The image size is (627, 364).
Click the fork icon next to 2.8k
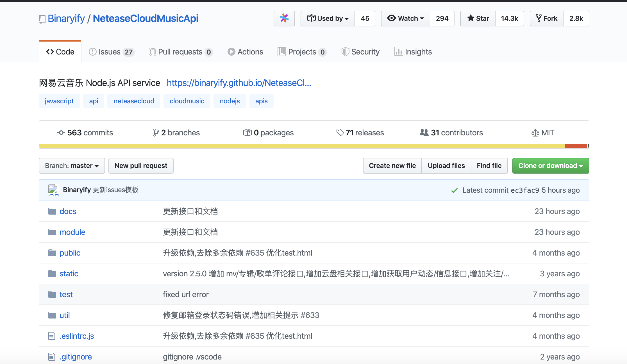[x=539, y=18]
